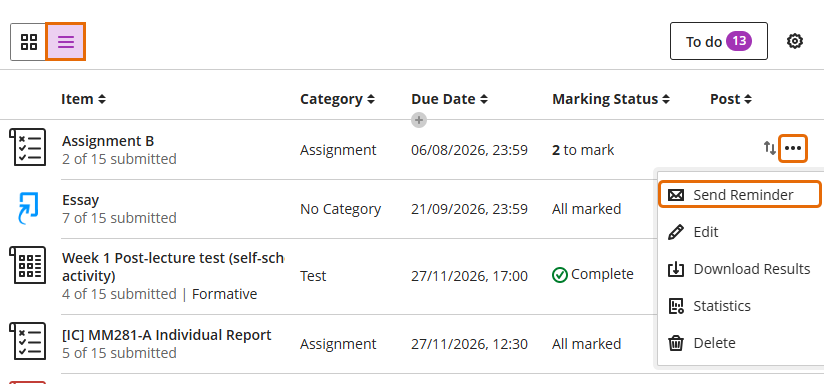Select the list view icon

point(66,41)
